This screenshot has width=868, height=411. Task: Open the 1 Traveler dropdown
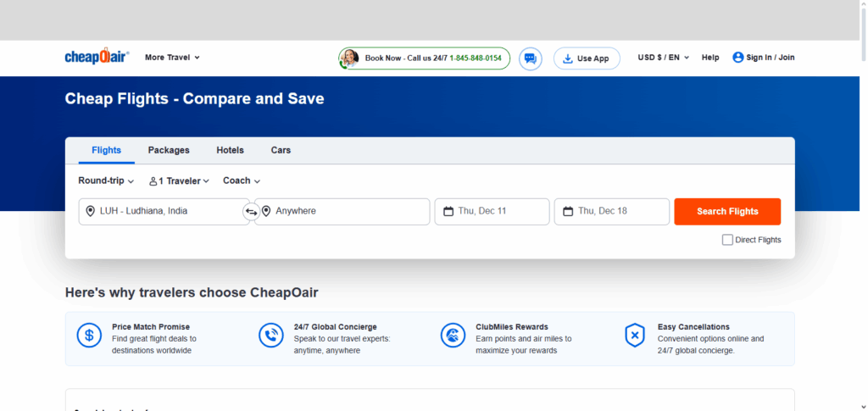180,181
